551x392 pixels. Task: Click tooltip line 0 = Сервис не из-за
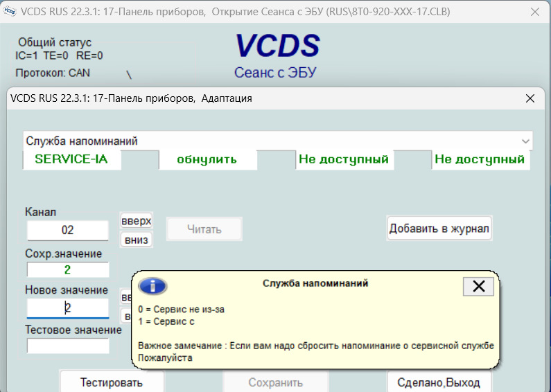(181, 310)
